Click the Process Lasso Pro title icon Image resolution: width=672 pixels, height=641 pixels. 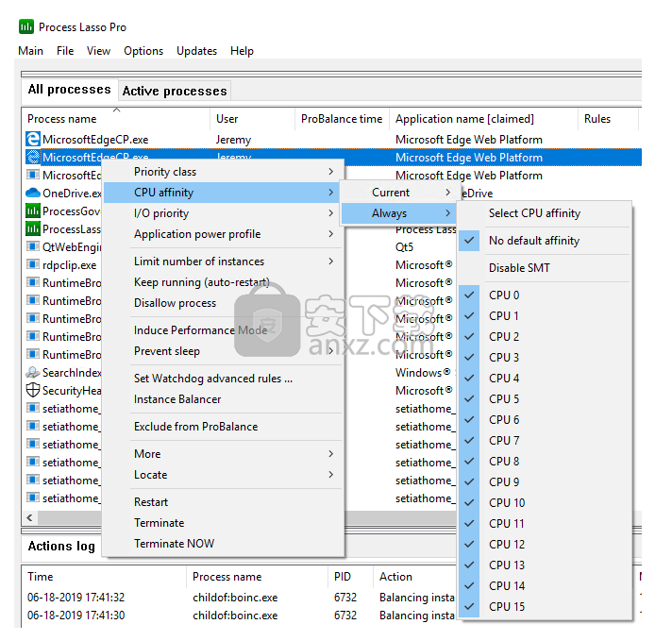tap(26, 26)
